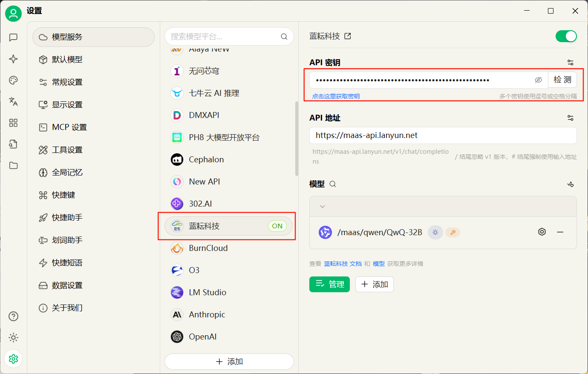Screen dimensions: 588x374
Task: Select Anthropic provider
Action: coord(229,315)
